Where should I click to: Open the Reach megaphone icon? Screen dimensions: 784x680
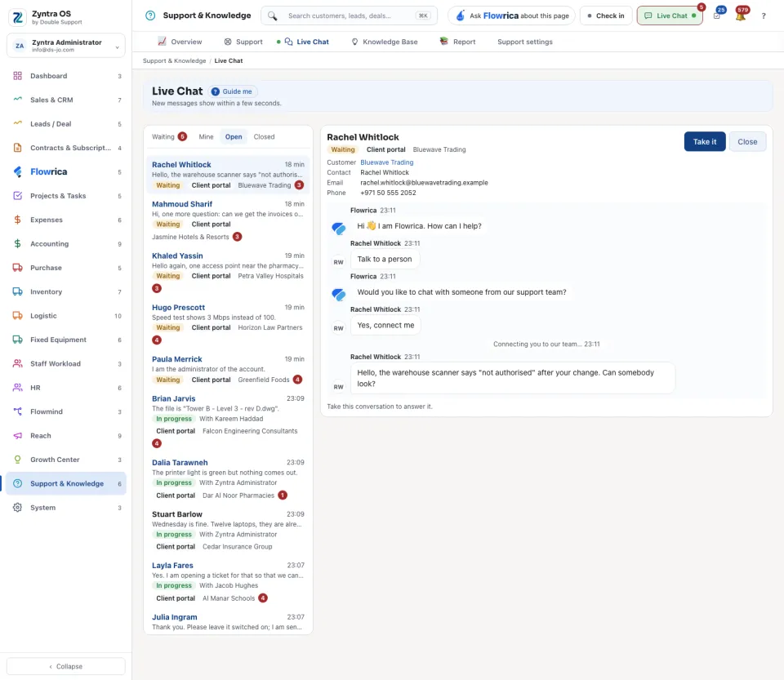coord(17,436)
